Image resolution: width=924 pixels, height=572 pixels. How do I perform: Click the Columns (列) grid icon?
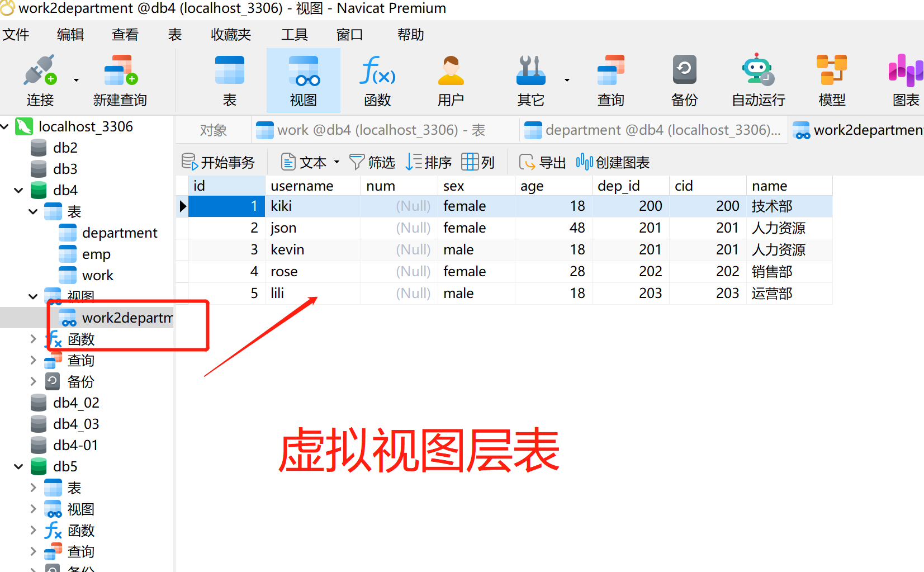point(470,162)
